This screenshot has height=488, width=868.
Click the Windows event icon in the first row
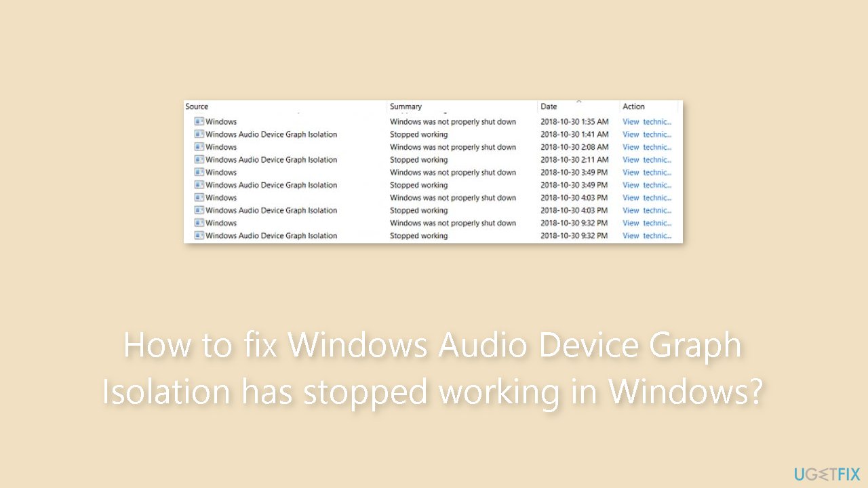click(x=199, y=121)
